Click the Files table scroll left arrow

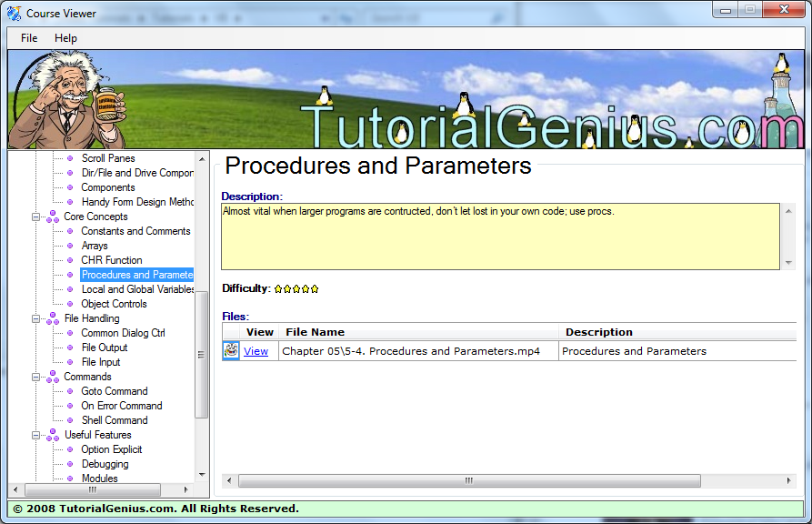click(x=229, y=480)
